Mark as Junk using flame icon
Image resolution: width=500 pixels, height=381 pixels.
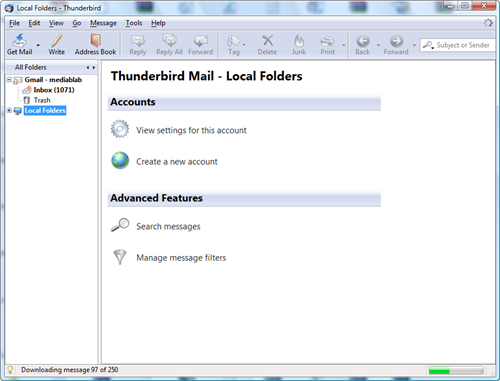(x=299, y=41)
